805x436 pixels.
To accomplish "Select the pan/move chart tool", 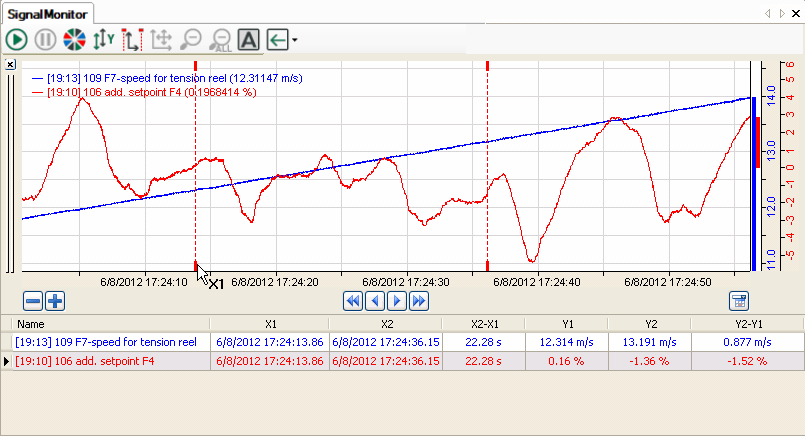I will (161, 40).
